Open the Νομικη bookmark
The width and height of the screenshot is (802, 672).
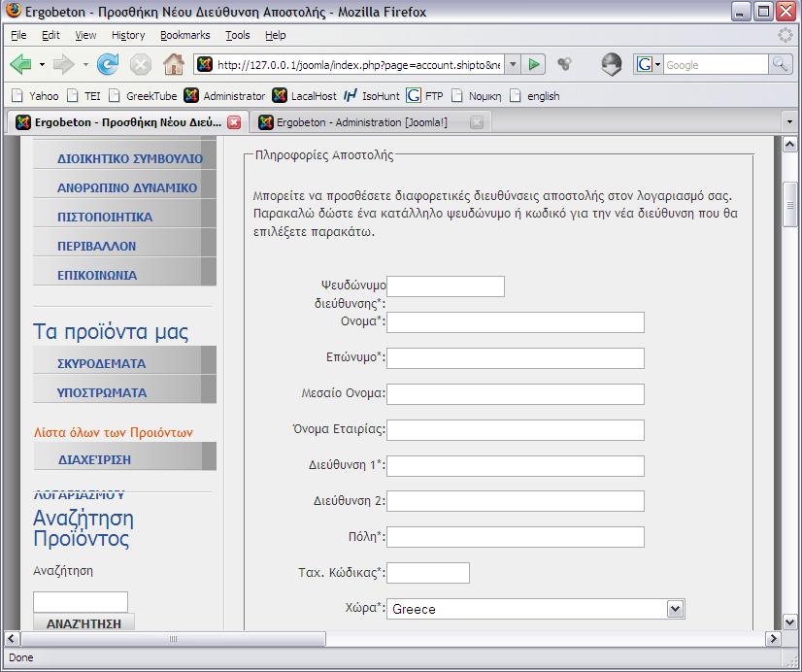(x=477, y=95)
